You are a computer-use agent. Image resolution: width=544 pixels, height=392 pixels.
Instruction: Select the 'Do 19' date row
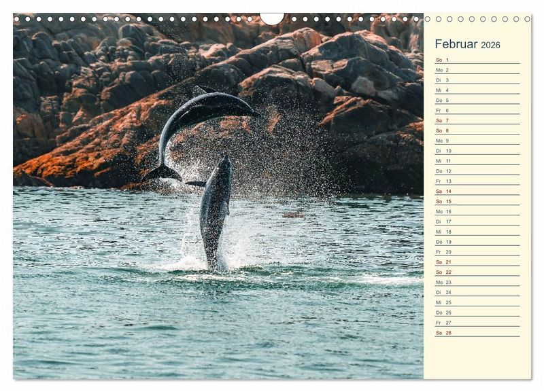(x=477, y=242)
